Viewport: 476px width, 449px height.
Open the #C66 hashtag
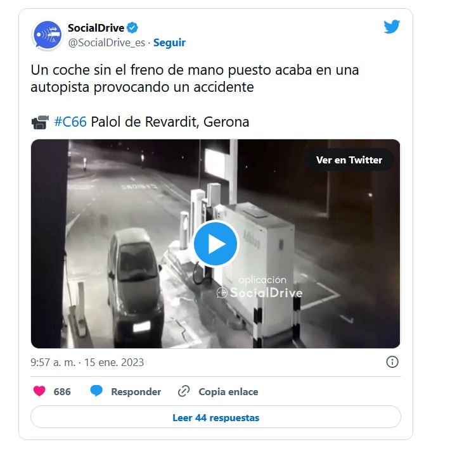70,122
